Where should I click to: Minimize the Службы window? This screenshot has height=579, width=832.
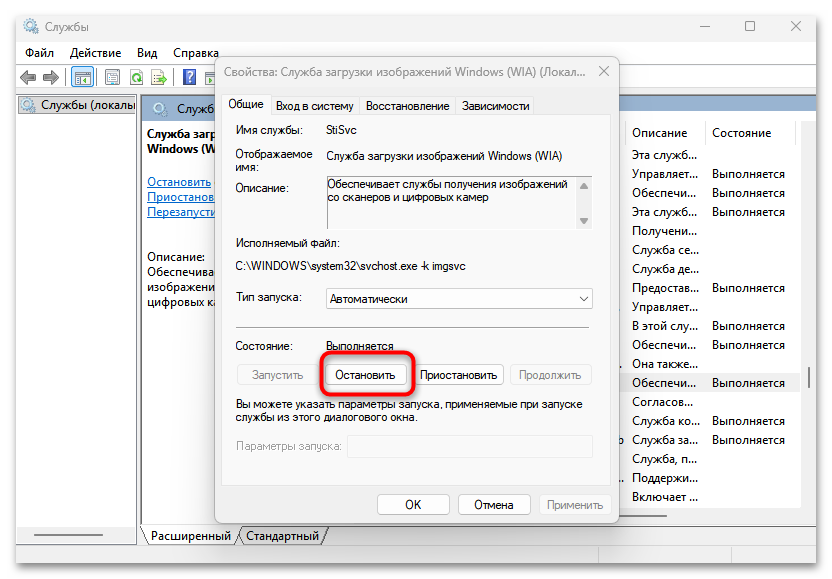click(x=705, y=26)
